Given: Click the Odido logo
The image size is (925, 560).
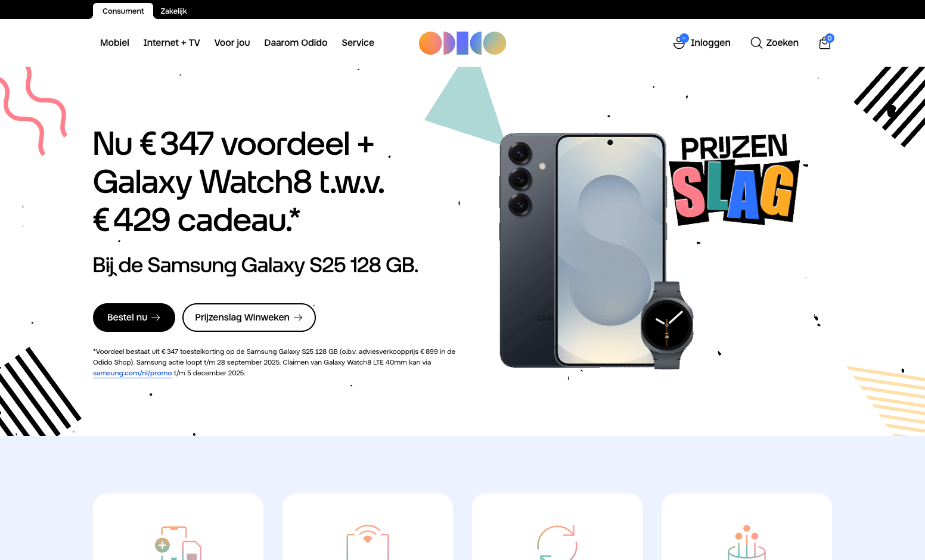Looking at the screenshot, I should 462,43.
